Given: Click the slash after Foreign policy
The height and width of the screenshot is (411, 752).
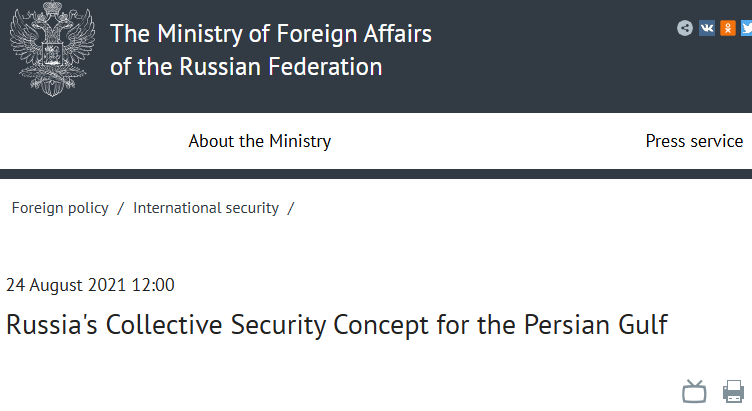Looking at the screenshot, I should pyautogui.click(x=121, y=208).
